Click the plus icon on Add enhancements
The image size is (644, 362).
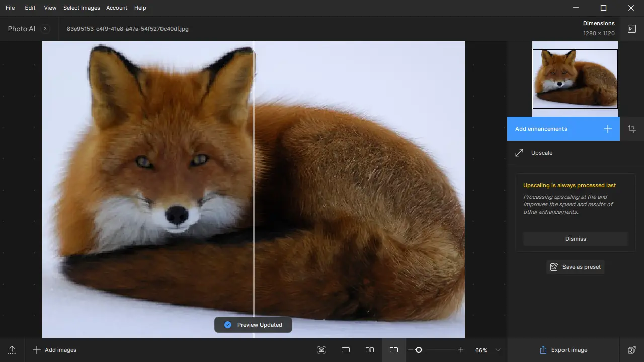pos(608,129)
